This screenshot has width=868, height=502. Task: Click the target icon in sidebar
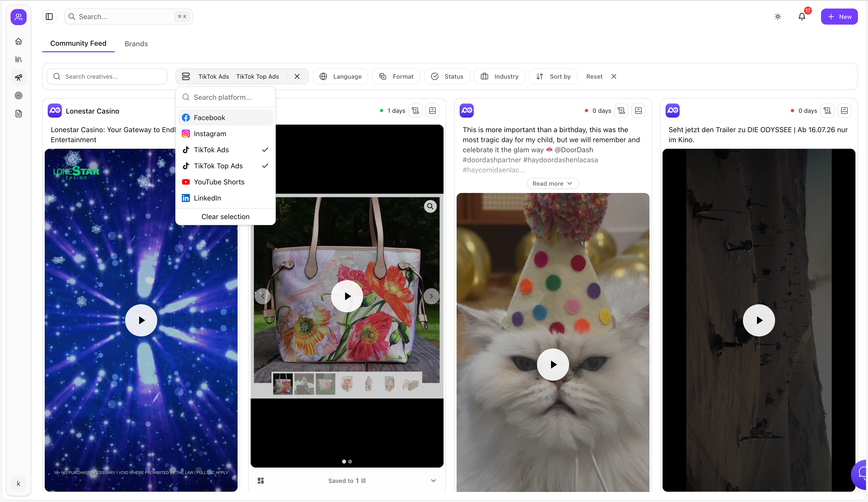pyautogui.click(x=19, y=95)
